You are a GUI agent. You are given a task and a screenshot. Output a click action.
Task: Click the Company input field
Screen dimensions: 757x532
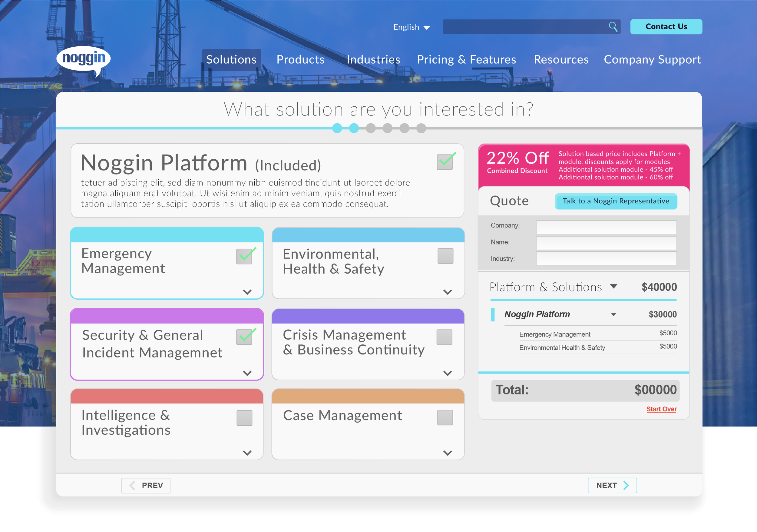(x=606, y=227)
